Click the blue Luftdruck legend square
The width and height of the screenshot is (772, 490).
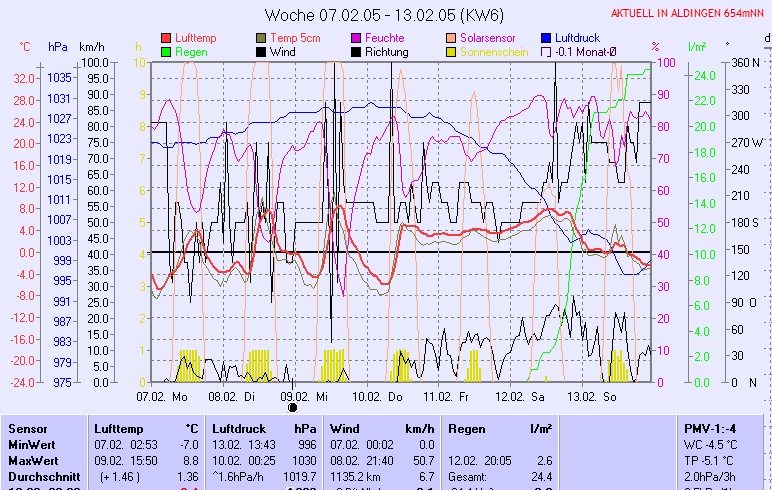547,38
